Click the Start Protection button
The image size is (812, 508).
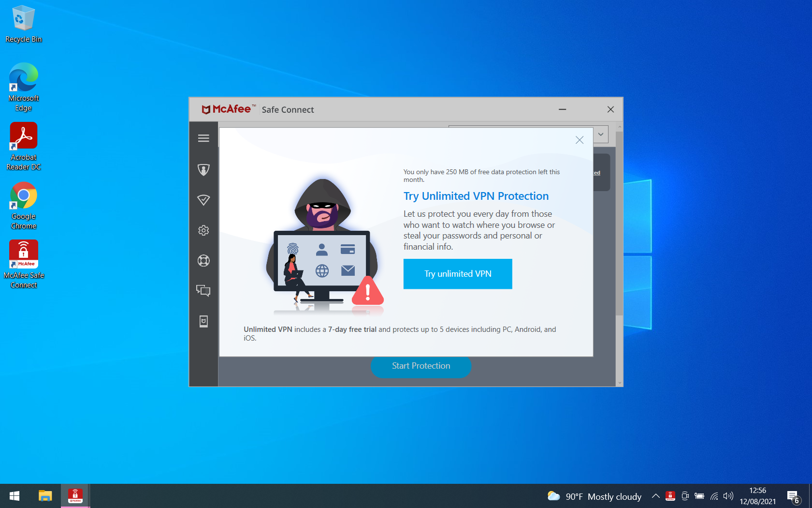point(421,366)
